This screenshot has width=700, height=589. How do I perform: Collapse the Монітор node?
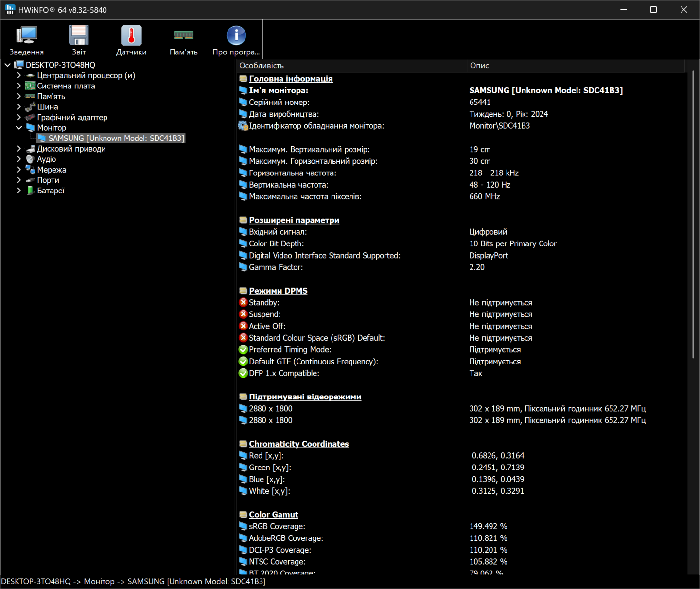pyautogui.click(x=19, y=128)
